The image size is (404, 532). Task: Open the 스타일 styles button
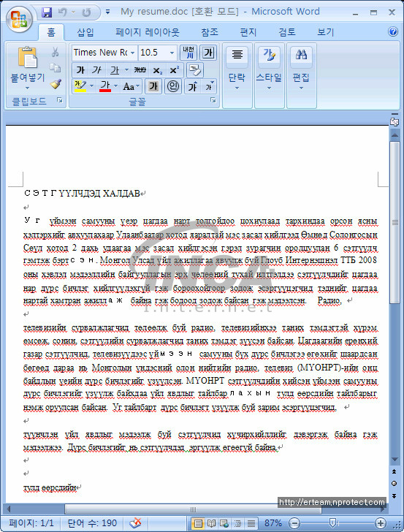(x=269, y=69)
